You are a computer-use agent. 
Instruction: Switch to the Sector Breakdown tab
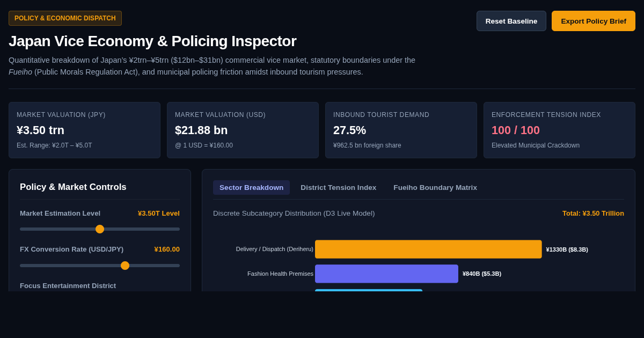point(251,187)
